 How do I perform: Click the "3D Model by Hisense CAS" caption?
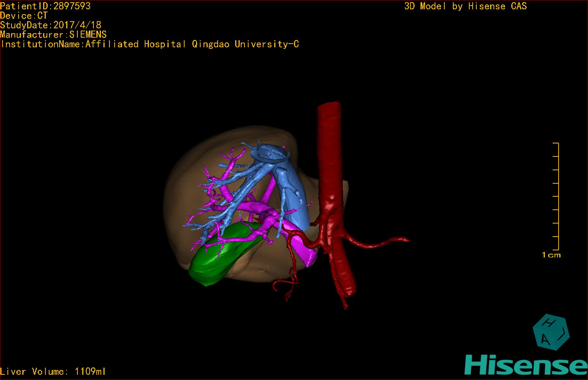point(466,6)
